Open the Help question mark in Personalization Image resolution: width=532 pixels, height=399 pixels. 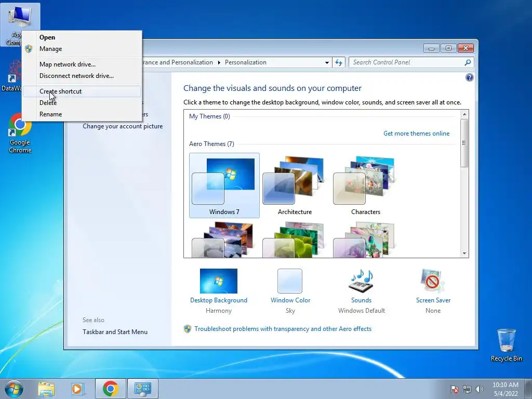tap(469, 77)
